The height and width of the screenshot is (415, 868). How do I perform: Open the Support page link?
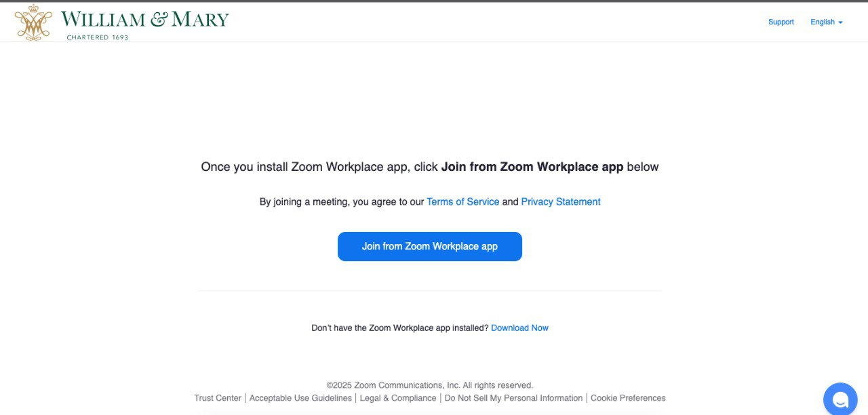781,22
